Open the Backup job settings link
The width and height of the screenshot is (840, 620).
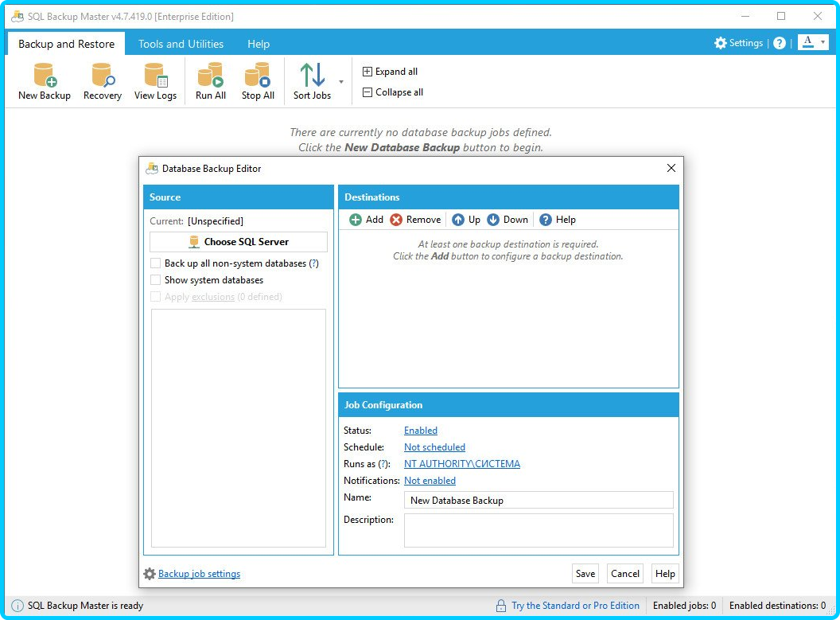pos(200,574)
